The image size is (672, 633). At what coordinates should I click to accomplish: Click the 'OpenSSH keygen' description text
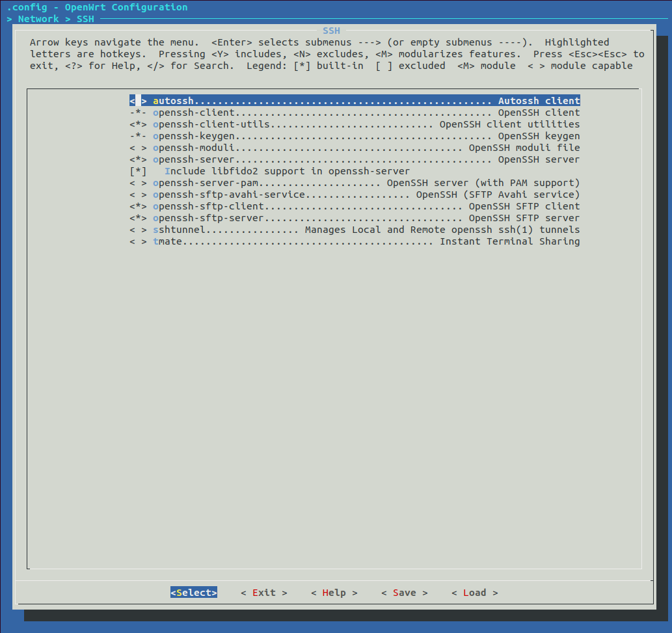539,136
